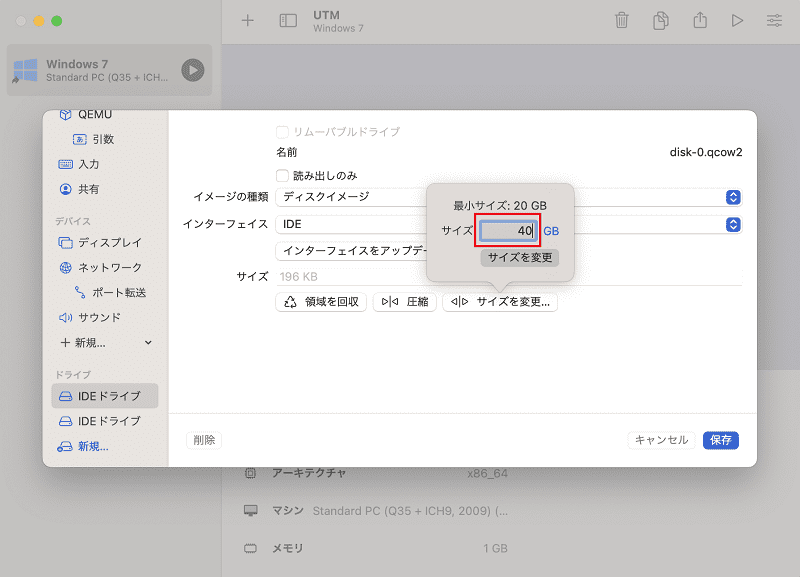Toggle the sidebar icon in the toolbar
Screen dimensions: 800x577
pos(288,21)
